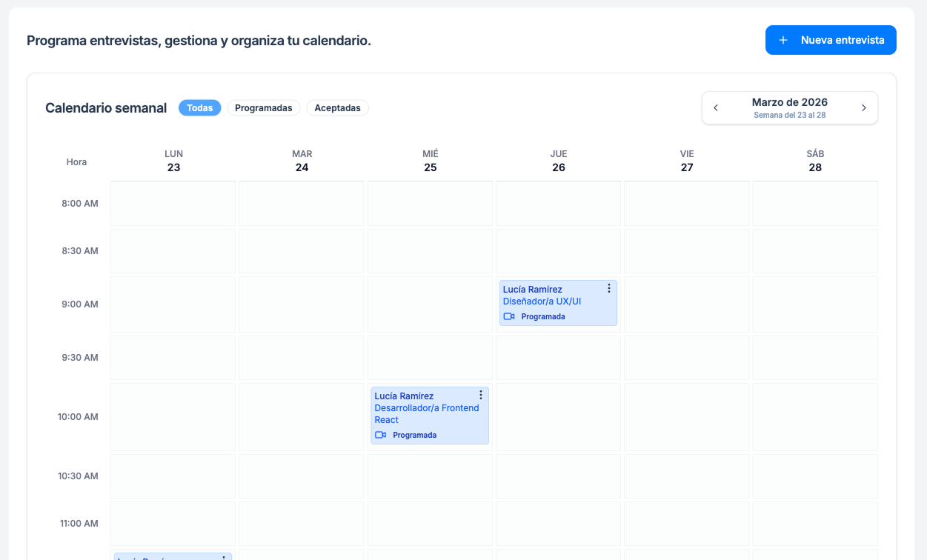Click the Nueva entrevista button

(x=831, y=40)
